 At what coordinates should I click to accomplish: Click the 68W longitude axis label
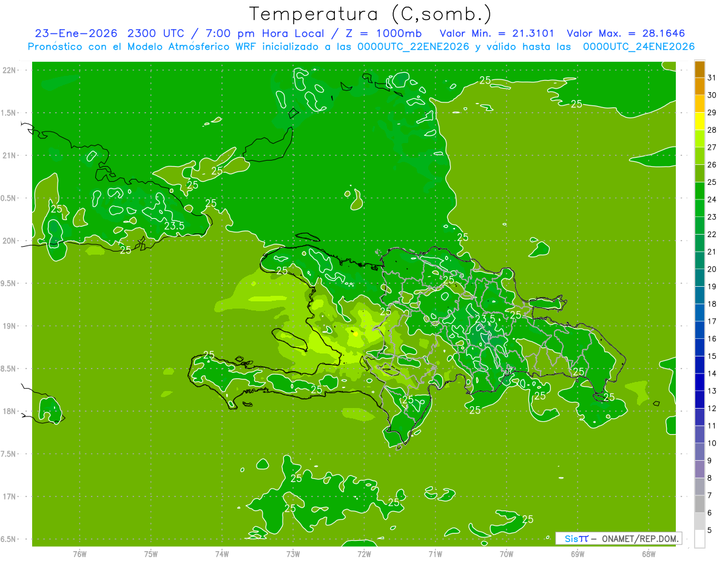click(649, 554)
